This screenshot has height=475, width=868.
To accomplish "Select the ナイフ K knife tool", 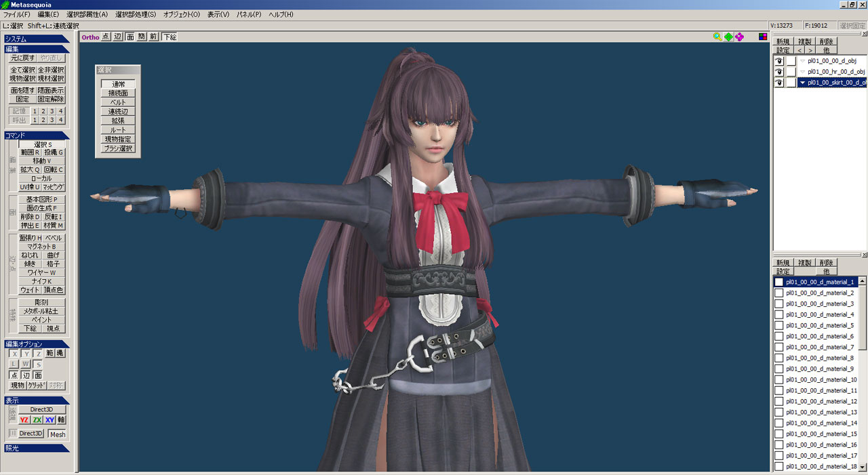I will click(x=42, y=281).
